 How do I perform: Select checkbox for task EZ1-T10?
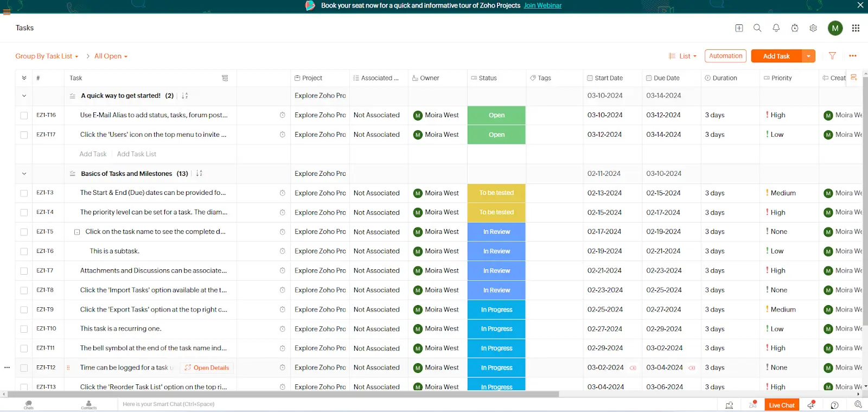24,329
